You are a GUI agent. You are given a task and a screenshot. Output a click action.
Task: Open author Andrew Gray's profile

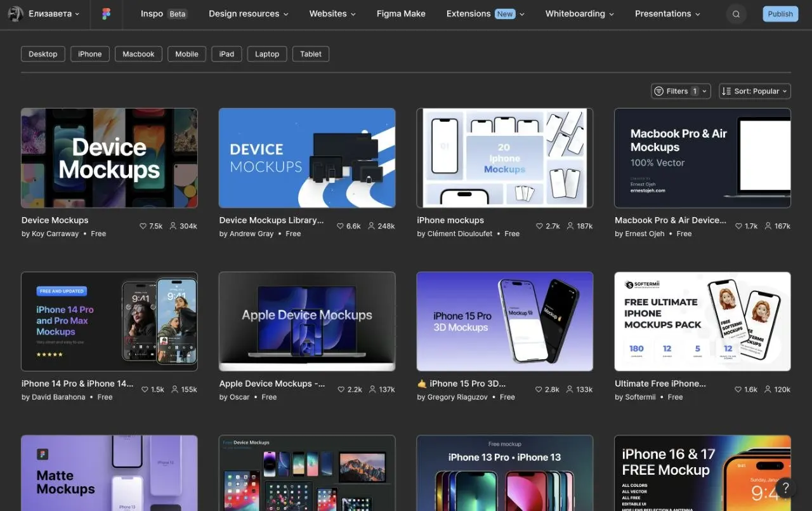[252, 234]
